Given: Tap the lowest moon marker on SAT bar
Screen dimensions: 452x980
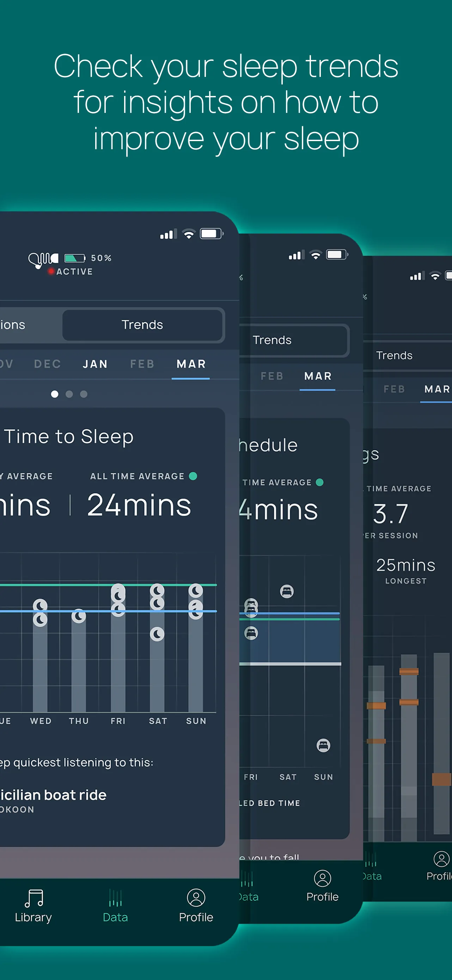Looking at the screenshot, I should [x=157, y=634].
